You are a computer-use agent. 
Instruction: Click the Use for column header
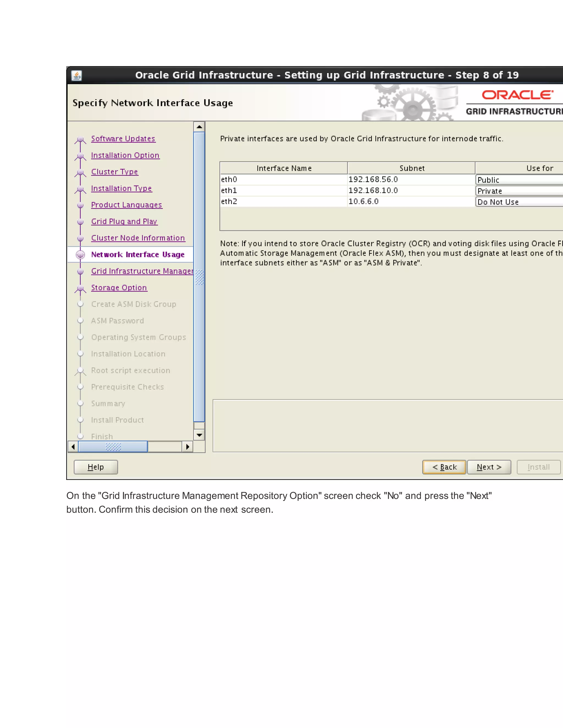tap(519, 168)
